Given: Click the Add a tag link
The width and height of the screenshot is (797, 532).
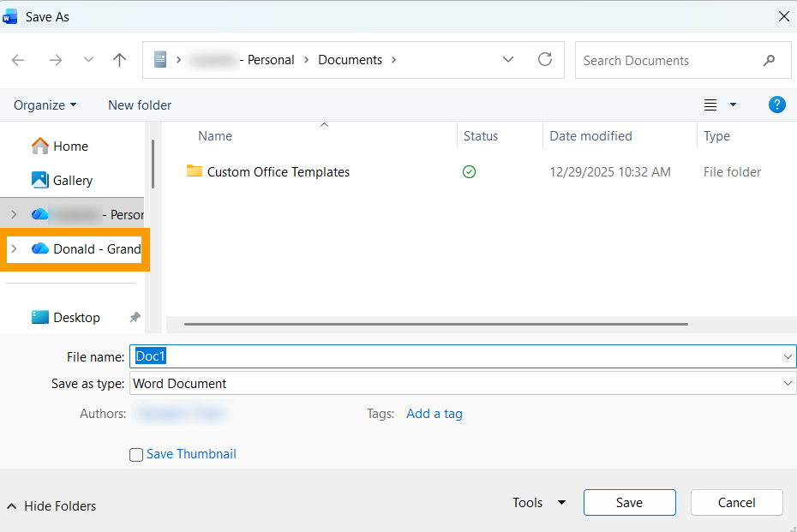Looking at the screenshot, I should tap(434, 414).
